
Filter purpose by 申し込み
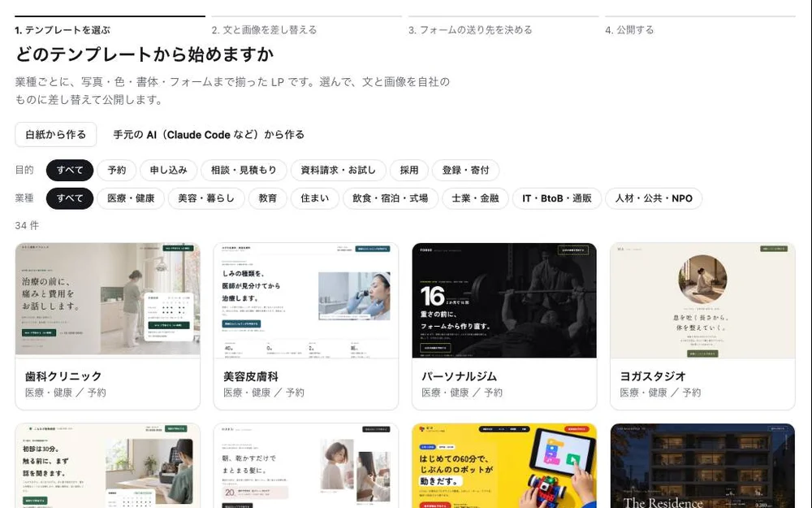tap(168, 170)
